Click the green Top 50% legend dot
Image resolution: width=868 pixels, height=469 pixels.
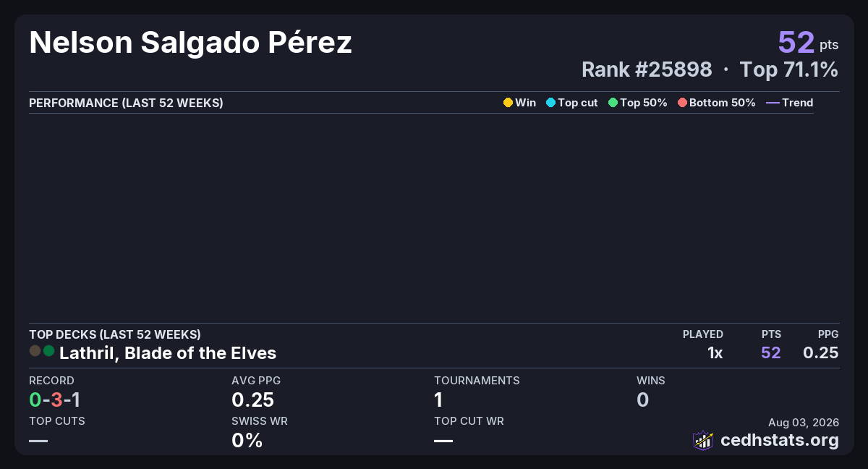(x=613, y=103)
